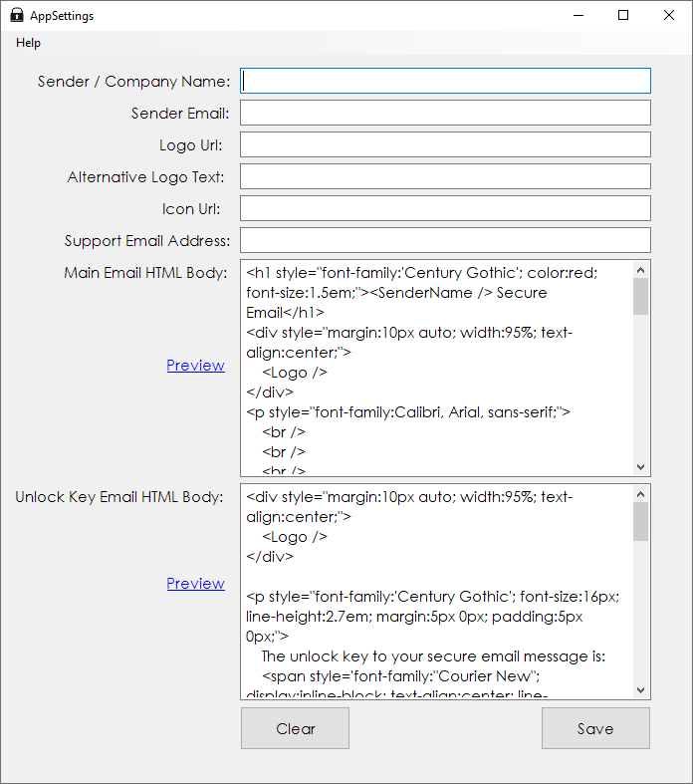Focus the Sender Email input field

tap(445, 113)
